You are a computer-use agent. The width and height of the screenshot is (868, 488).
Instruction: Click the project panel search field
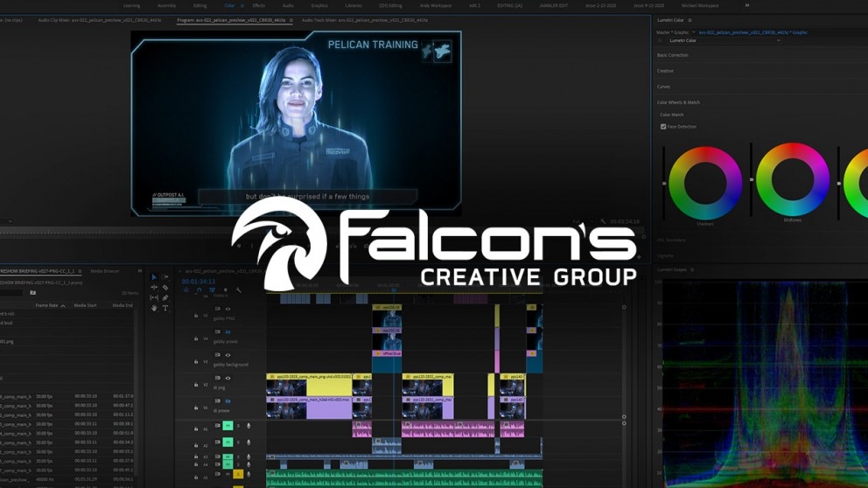pyautogui.click(x=12, y=293)
